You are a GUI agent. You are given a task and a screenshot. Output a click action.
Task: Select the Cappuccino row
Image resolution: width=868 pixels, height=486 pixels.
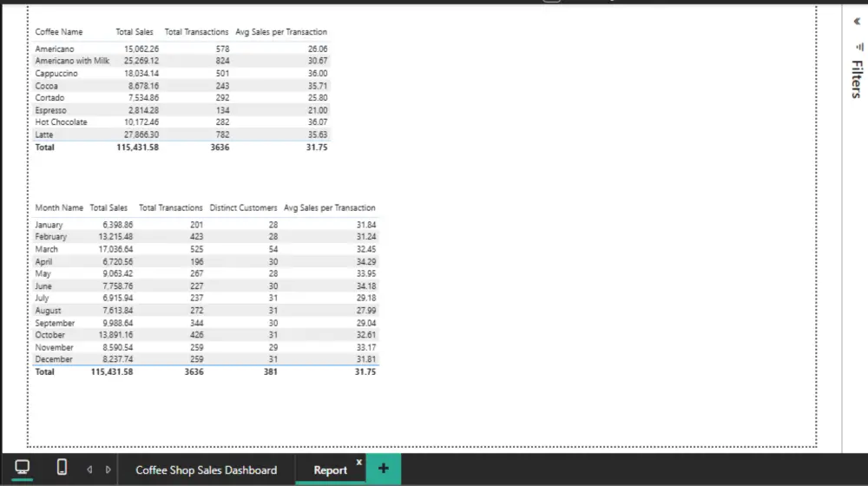[181, 73]
